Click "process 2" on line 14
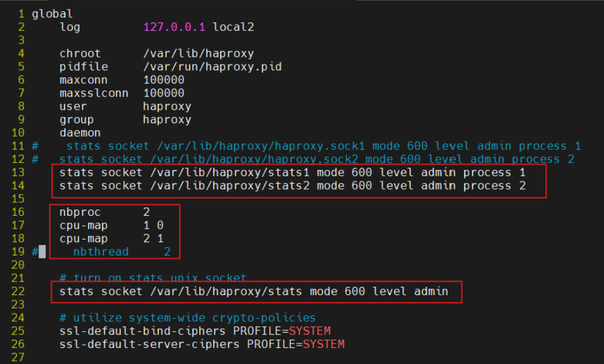 coord(494,186)
